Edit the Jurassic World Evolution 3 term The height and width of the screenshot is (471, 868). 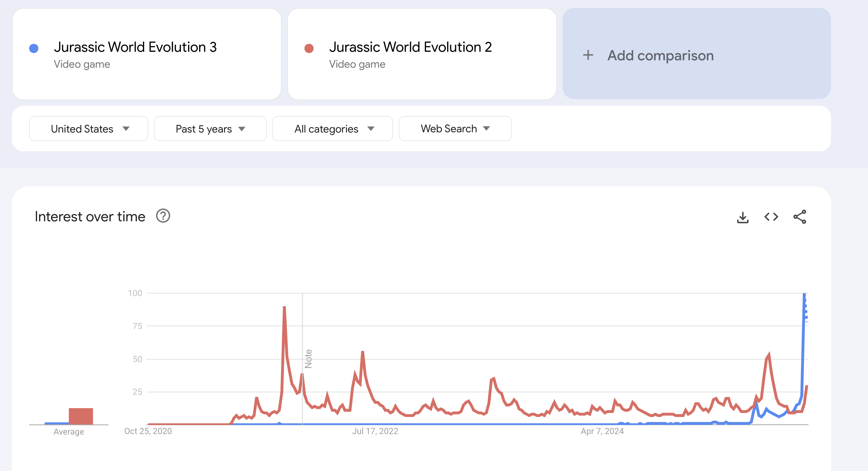146,54
